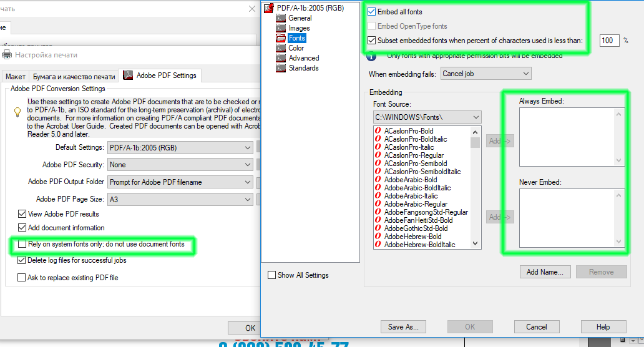
Task: Select Images in the settings tree
Action: 299,28
